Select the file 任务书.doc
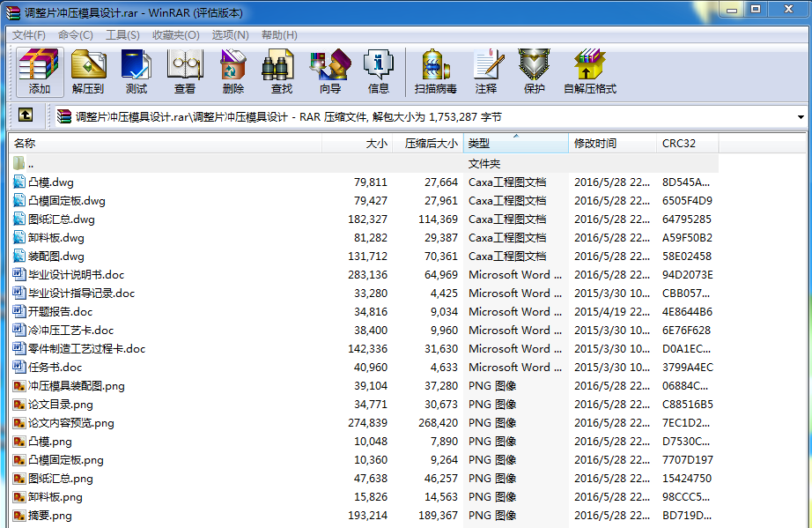The width and height of the screenshot is (812, 528). tap(55, 368)
